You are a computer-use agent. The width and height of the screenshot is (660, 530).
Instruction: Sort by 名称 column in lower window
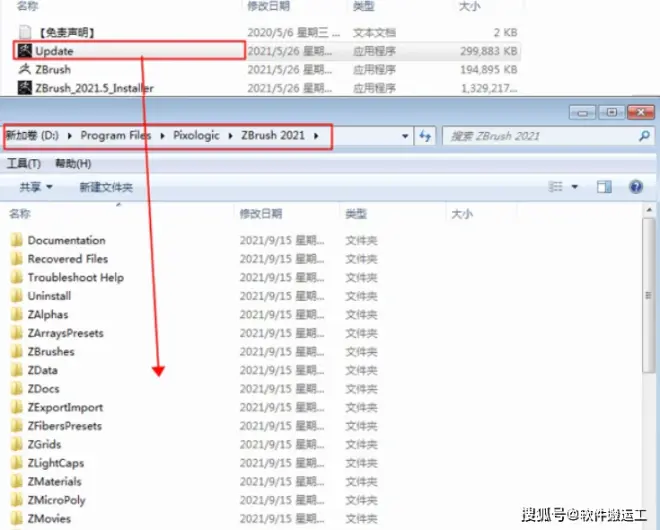(19, 214)
